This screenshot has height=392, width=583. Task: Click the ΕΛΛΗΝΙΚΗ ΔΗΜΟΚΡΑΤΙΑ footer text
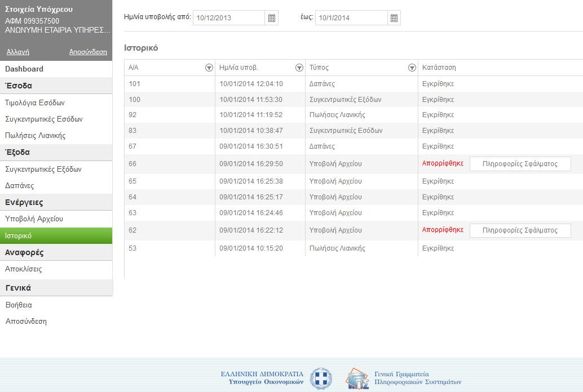tap(262, 374)
